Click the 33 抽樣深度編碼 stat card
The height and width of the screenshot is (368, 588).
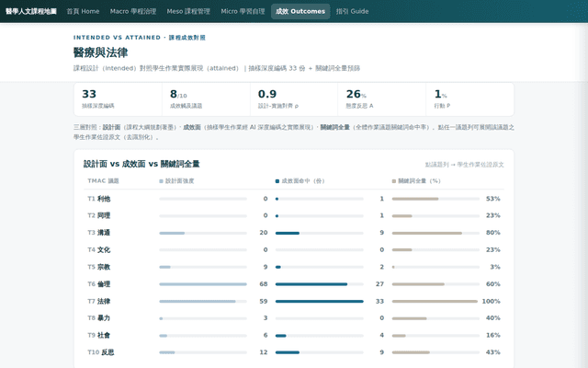(x=119, y=99)
